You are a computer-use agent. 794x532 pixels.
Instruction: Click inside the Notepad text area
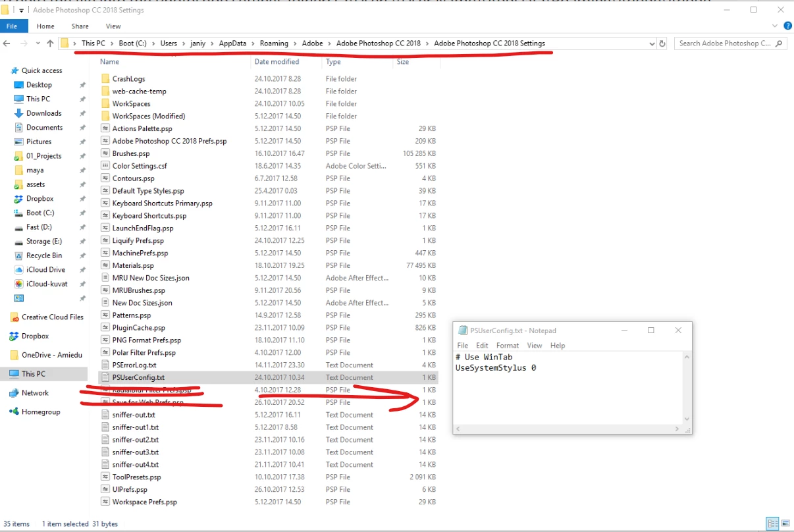(x=567, y=386)
